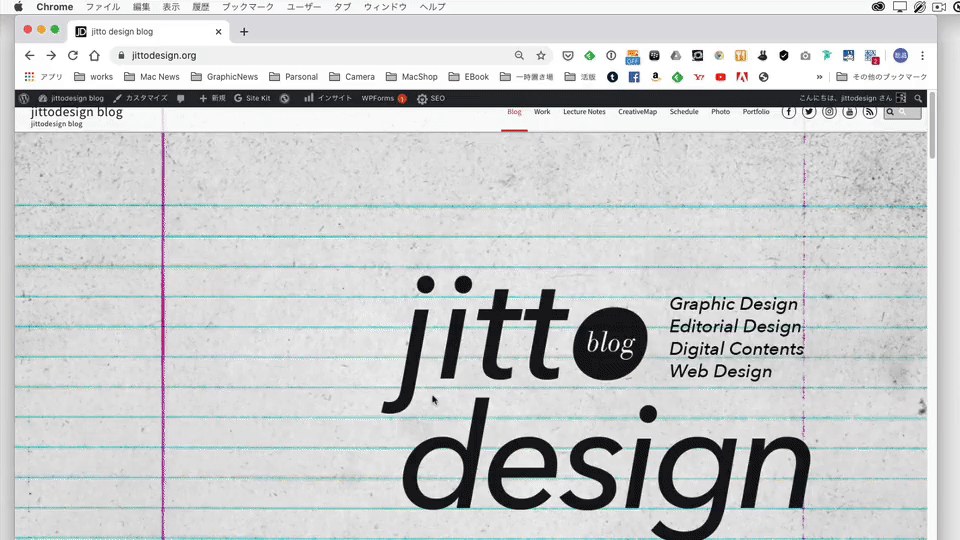
Task: Click the QR code extension with badge
Action: click(x=871, y=56)
